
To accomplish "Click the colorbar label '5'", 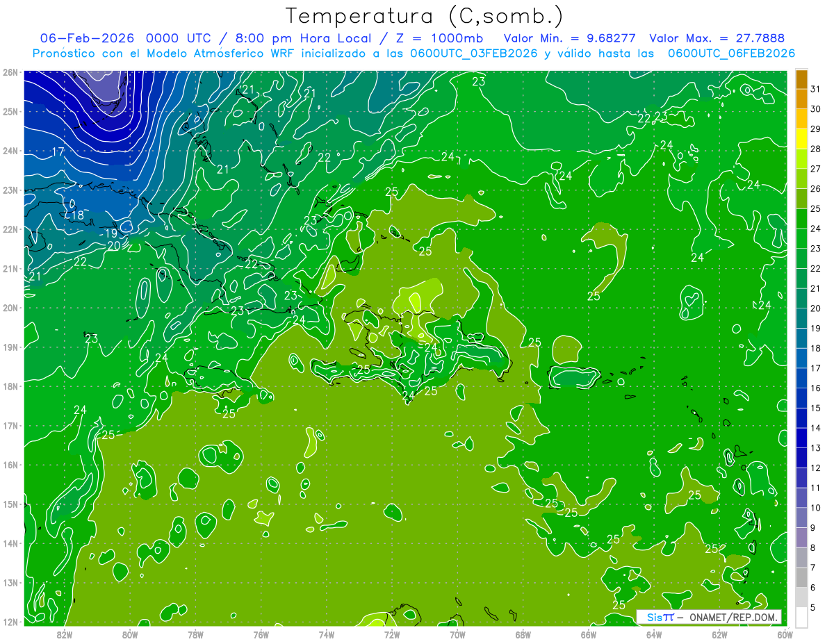I will click(812, 607).
